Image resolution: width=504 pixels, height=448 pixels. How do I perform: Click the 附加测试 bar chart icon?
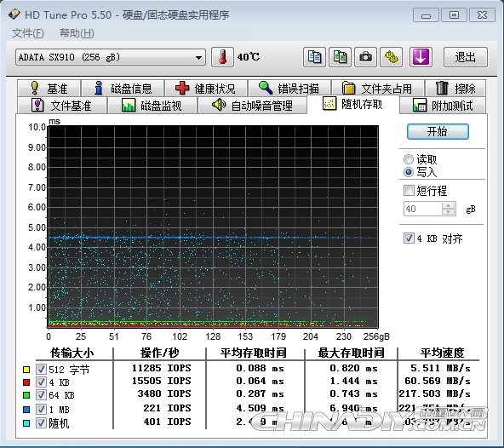tap(420, 105)
